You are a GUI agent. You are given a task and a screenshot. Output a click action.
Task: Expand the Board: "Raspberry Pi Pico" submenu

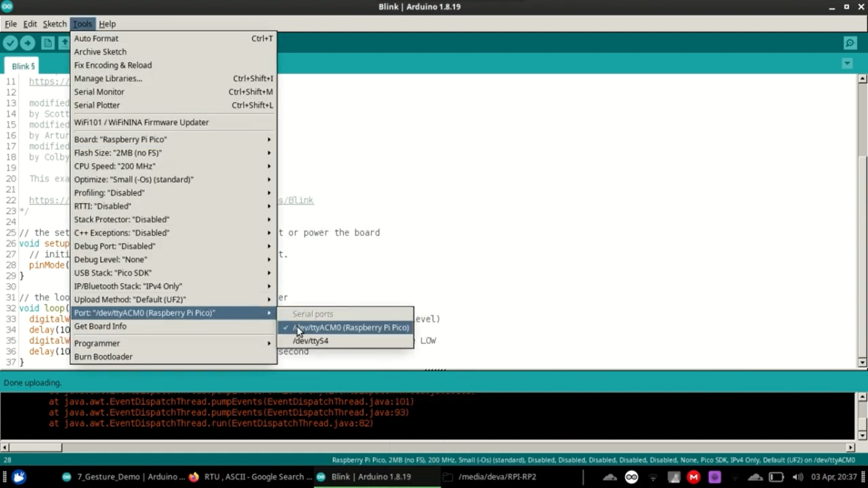coord(173,139)
